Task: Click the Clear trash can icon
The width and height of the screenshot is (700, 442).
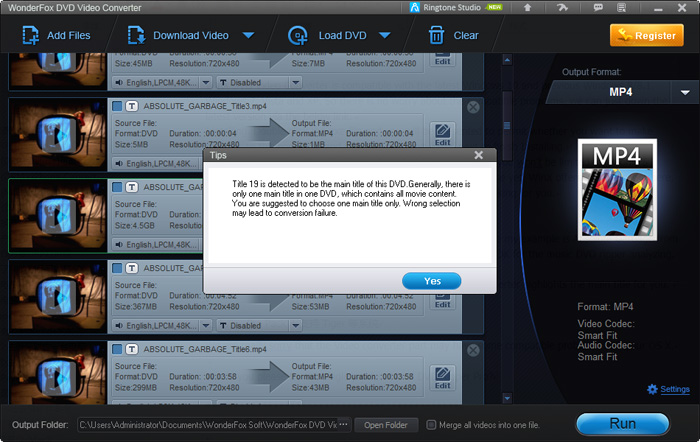Action: 436,35
